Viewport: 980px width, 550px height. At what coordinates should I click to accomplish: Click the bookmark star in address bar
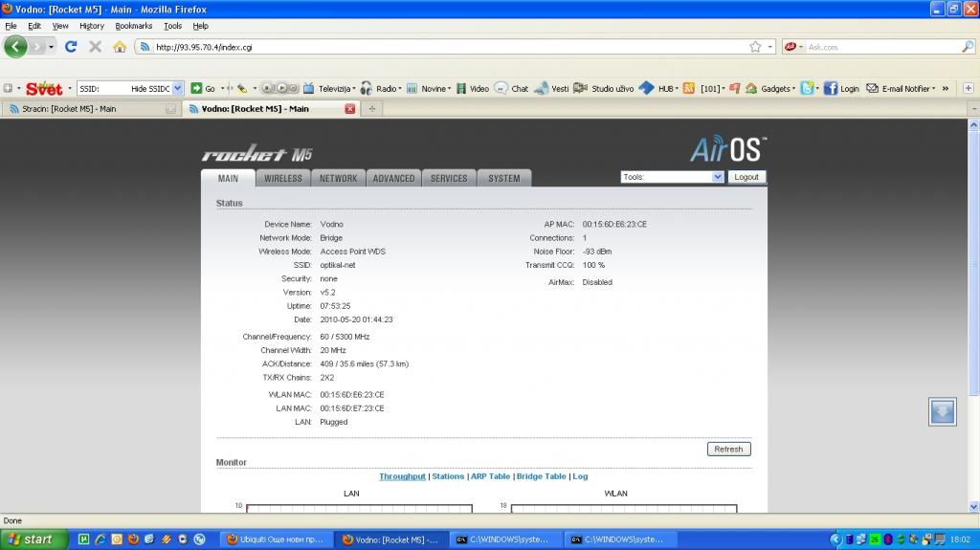[x=755, y=46]
